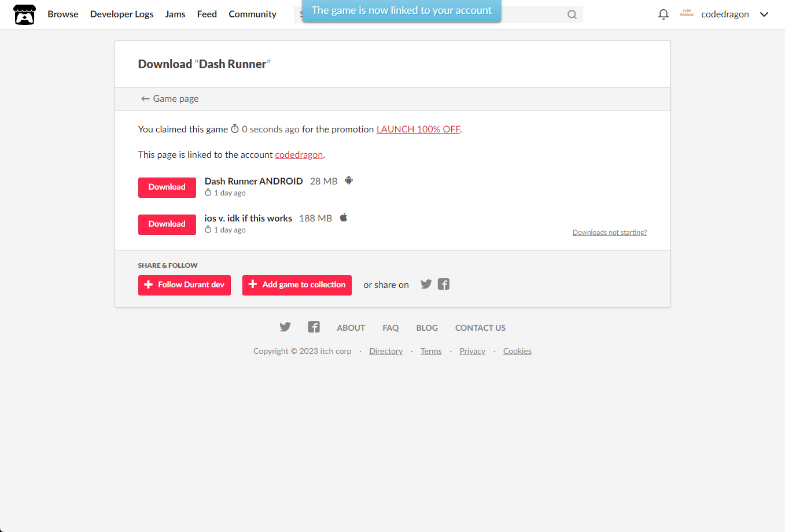
Task: Open the Directory footer link
Action: 386,351
